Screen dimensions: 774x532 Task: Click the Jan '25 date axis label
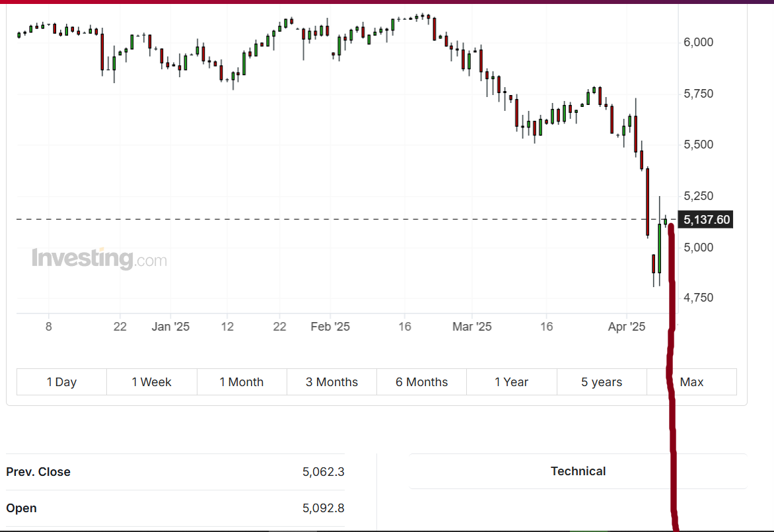click(170, 327)
